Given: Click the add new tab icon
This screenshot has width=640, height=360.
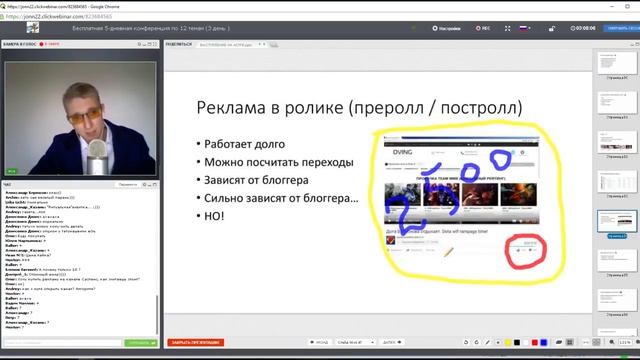Looking at the screenshot, I should pos(274,44).
